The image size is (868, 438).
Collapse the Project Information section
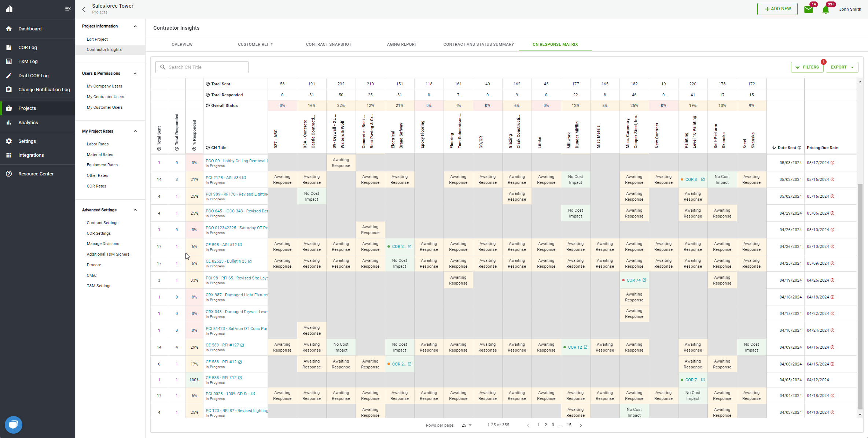(x=135, y=26)
